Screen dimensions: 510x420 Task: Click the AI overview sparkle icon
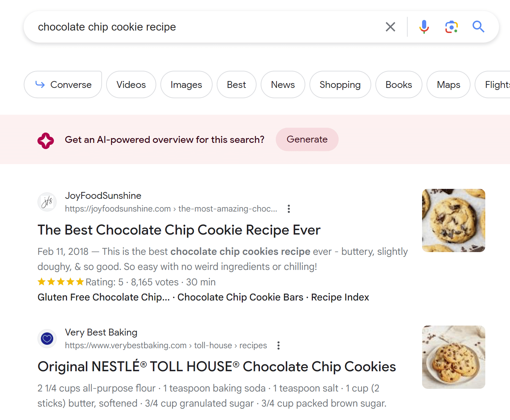pos(46,140)
